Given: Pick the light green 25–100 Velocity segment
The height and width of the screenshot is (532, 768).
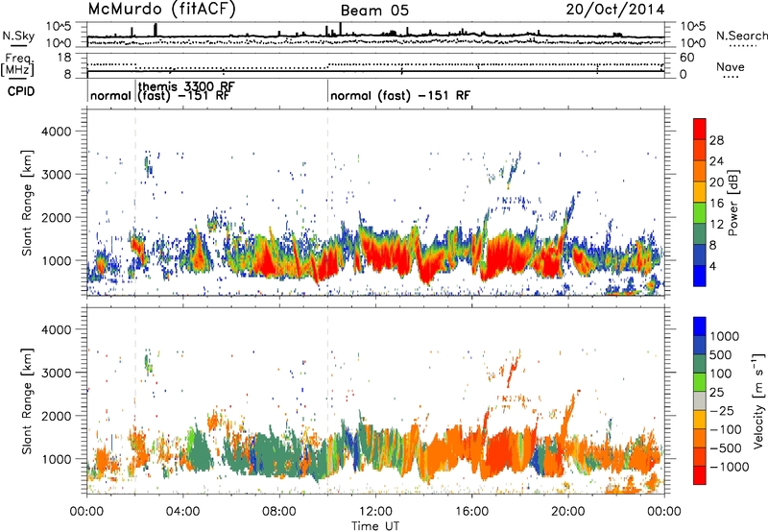Looking at the screenshot, I should [700, 382].
